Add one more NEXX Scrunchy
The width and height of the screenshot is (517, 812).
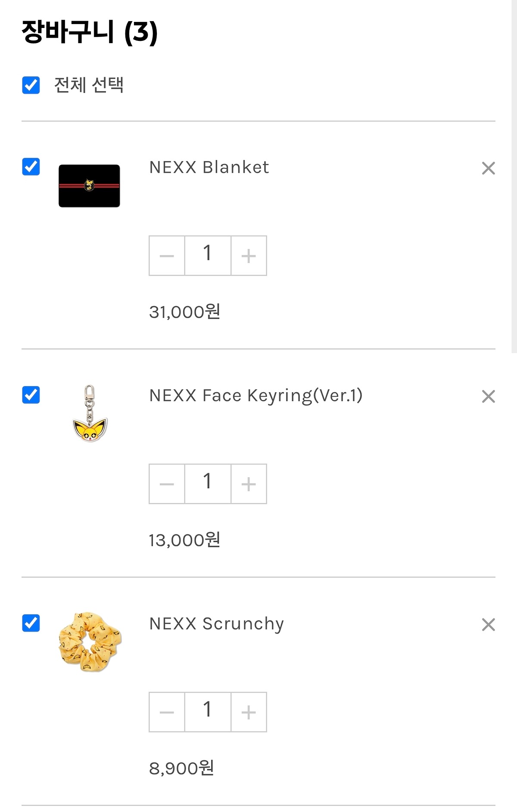[x=249, y=712]
